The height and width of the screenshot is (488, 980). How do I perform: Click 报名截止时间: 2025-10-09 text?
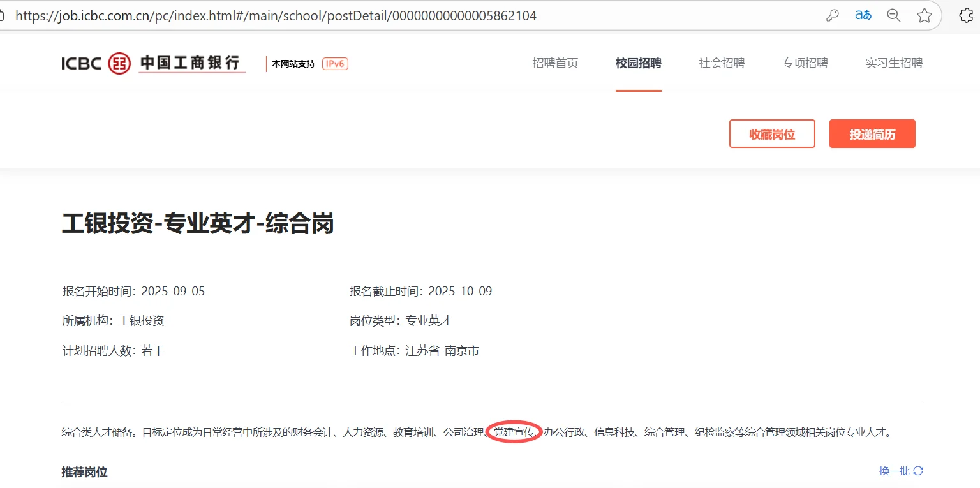pos(421,292)
